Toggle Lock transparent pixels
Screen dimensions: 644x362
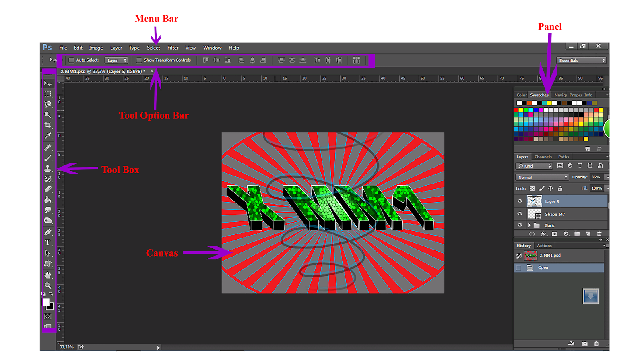coord(532,188)
